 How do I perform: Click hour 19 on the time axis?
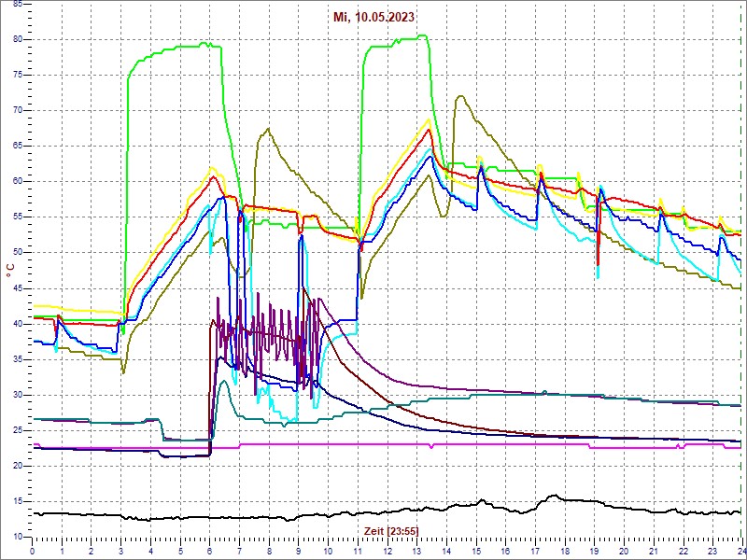coord(594,551)
